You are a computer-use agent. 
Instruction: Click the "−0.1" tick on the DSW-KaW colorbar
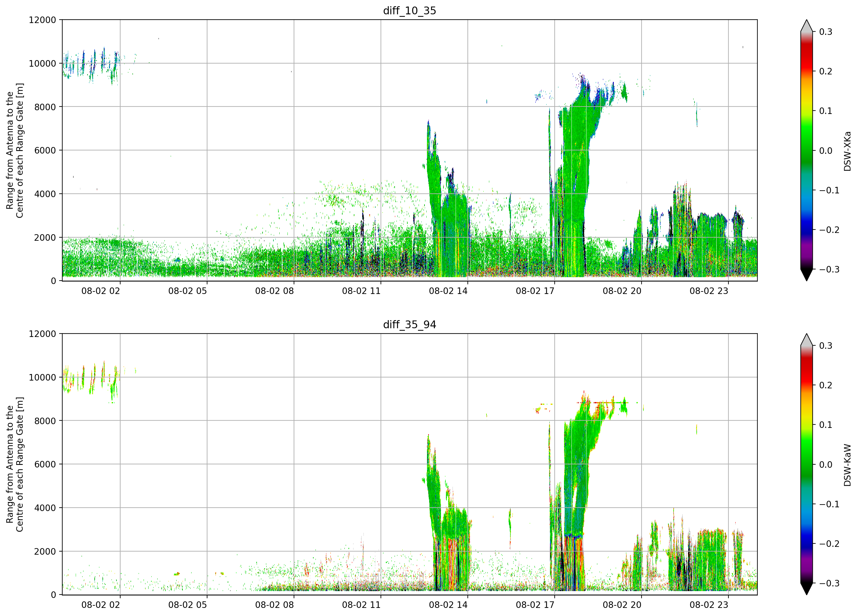[829, 505]
